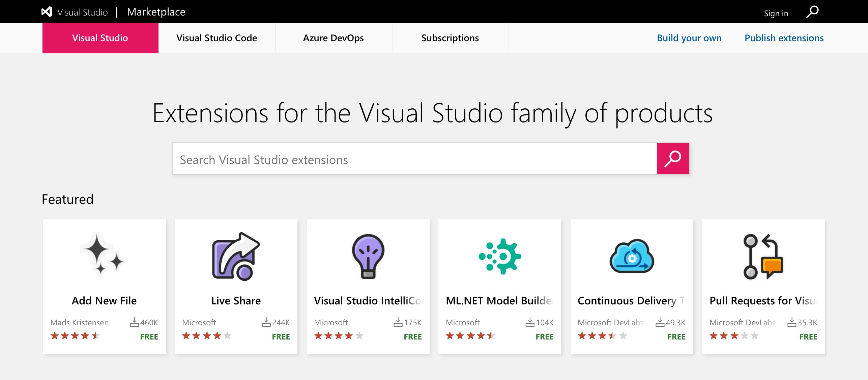Open the Build your own link
Viewport: 868px width, 380px height.
pos(689,38)
